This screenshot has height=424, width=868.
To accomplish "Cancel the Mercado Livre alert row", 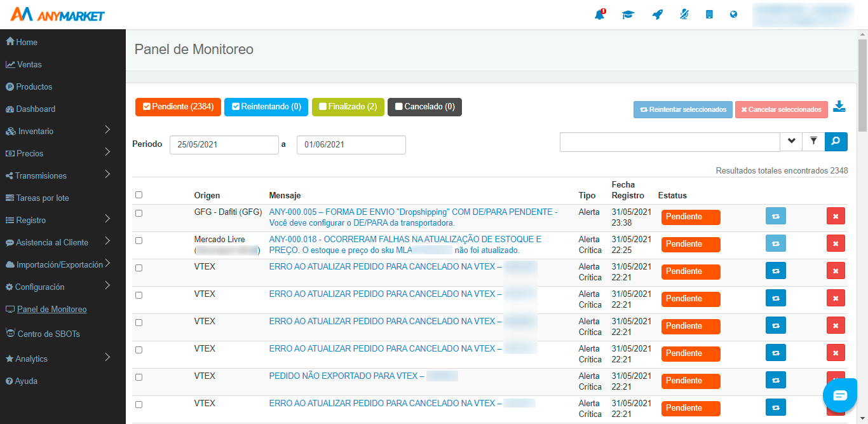I will (836, 243).
